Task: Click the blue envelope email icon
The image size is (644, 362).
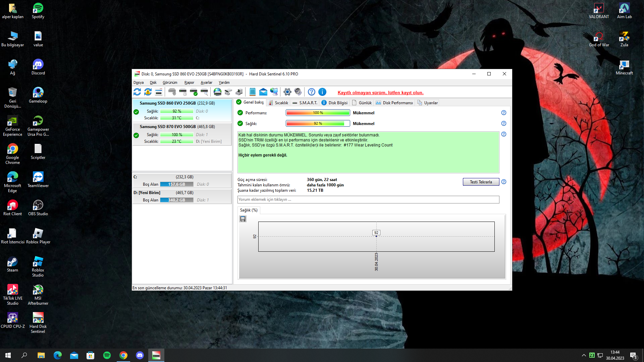Action: 263,92
